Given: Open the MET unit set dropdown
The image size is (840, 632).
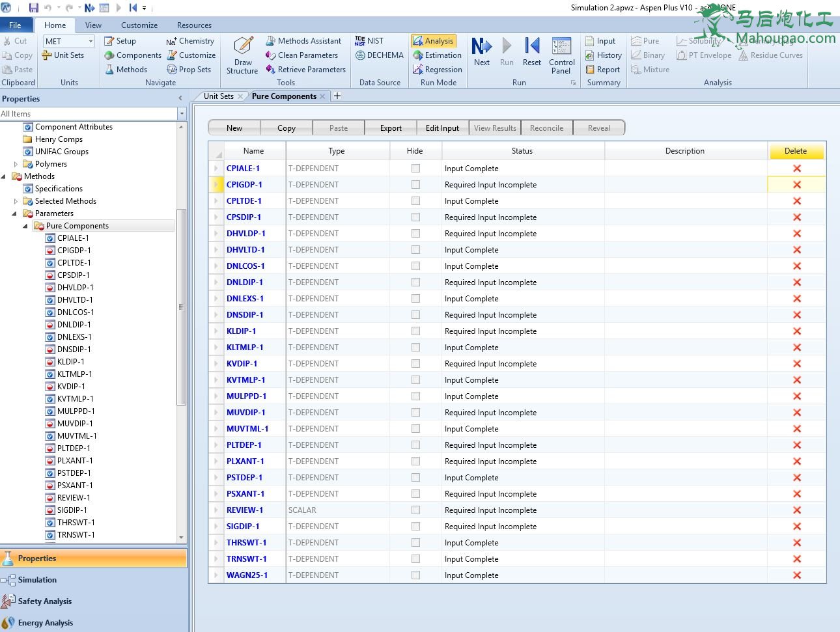Looking at the screenshot, I should pos(91,41).
